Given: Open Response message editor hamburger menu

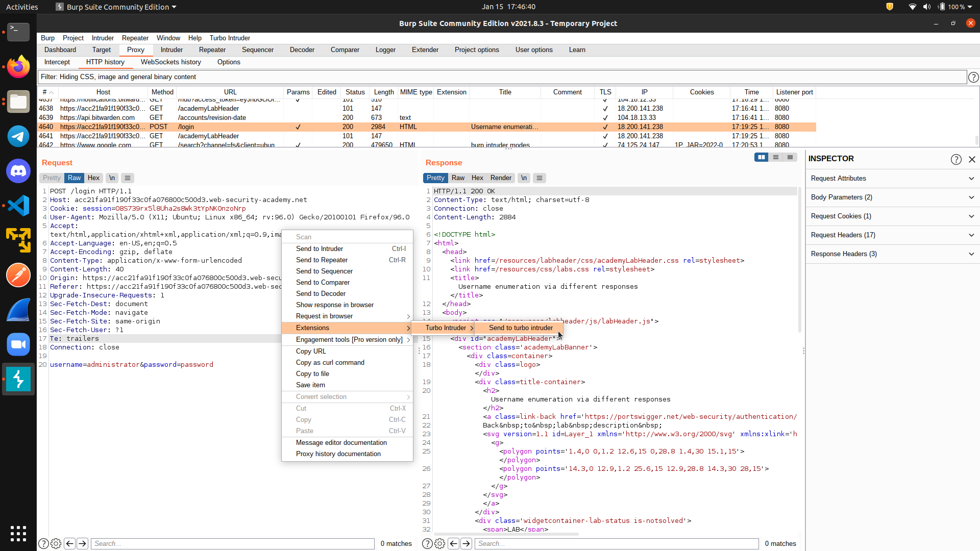Looking at the screenshot, I should pos(540,178).
